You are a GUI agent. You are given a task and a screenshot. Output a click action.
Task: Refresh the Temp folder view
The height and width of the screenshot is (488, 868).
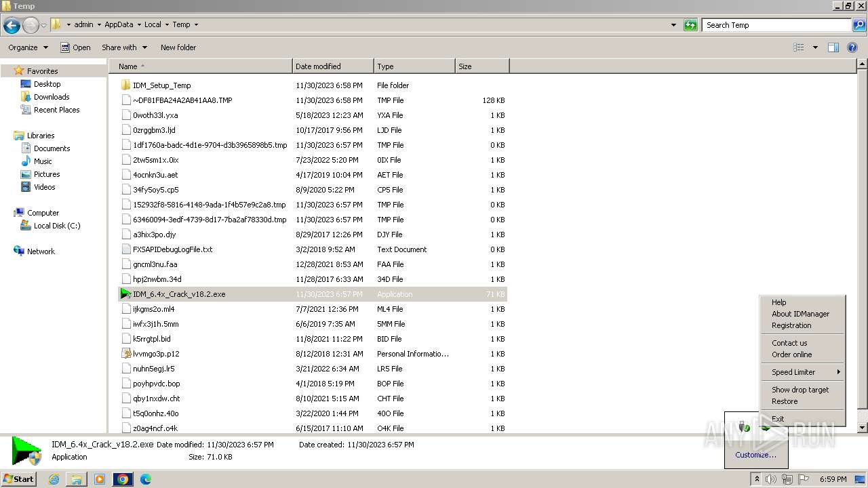pyautogui.click(x=690, y=25)
